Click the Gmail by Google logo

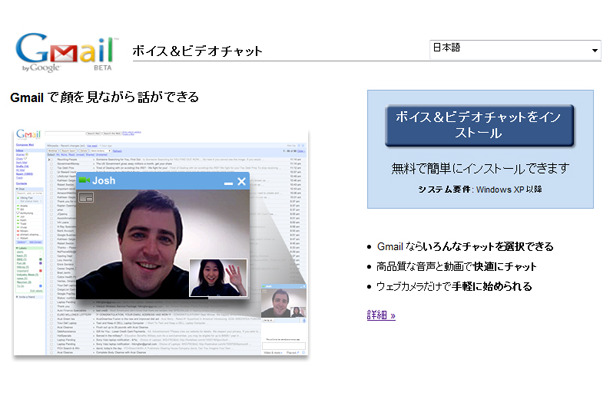coord(67,53)
